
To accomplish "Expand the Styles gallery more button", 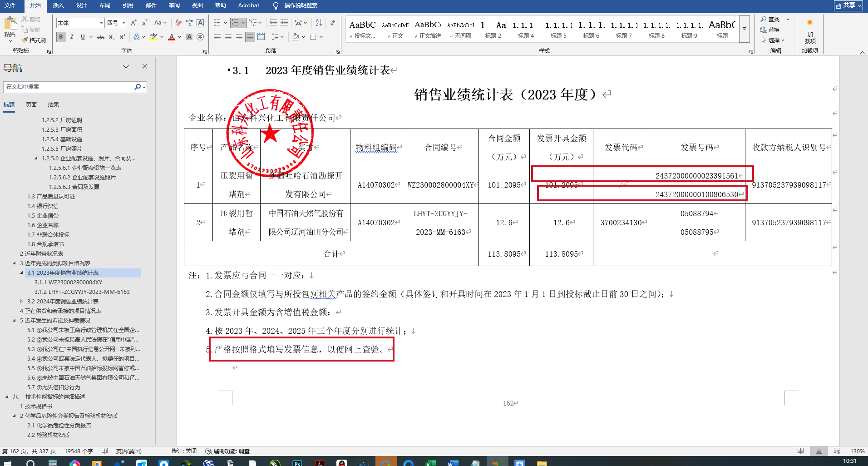I will 744,29.
